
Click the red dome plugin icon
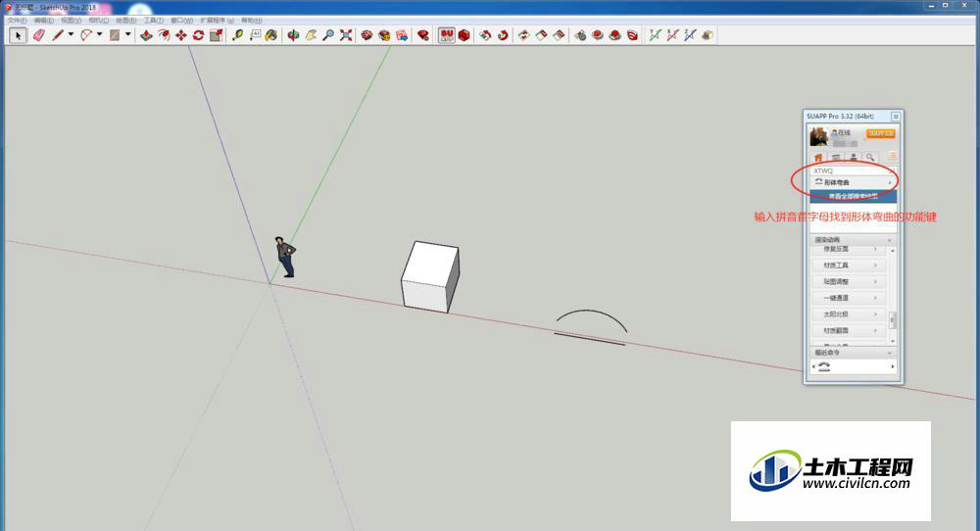click(615, 35)
